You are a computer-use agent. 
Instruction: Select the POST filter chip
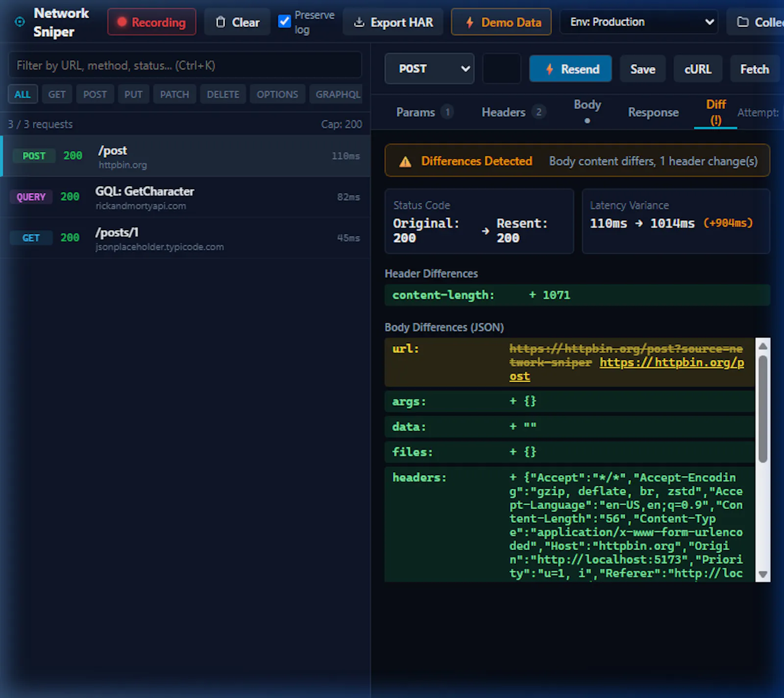pyautogui.click(x=95, y=94)
